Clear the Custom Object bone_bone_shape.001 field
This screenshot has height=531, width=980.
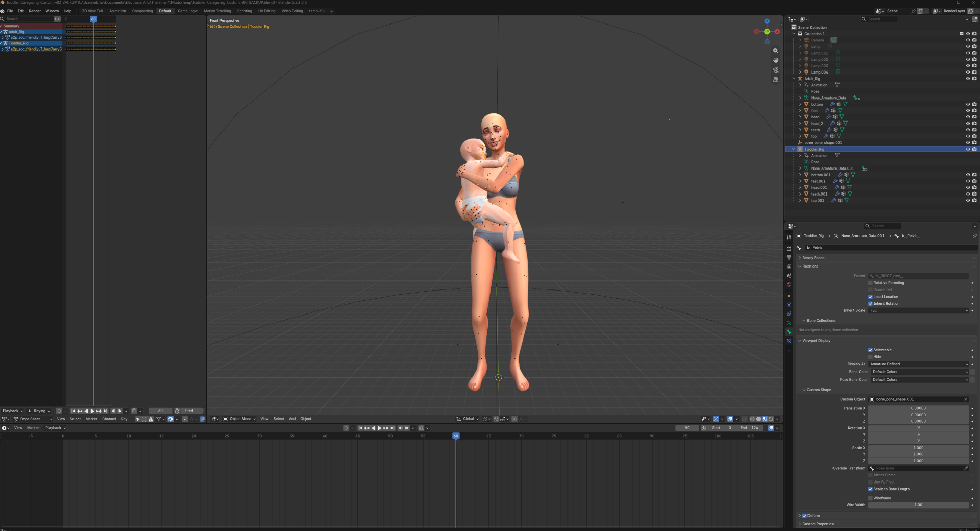pos(966,400)
